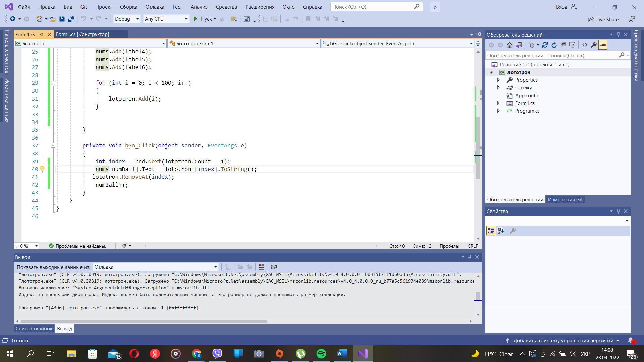644x362 pixels.
Task: Expand the Form1.cs tree node
Action: (x=498, y=103)
